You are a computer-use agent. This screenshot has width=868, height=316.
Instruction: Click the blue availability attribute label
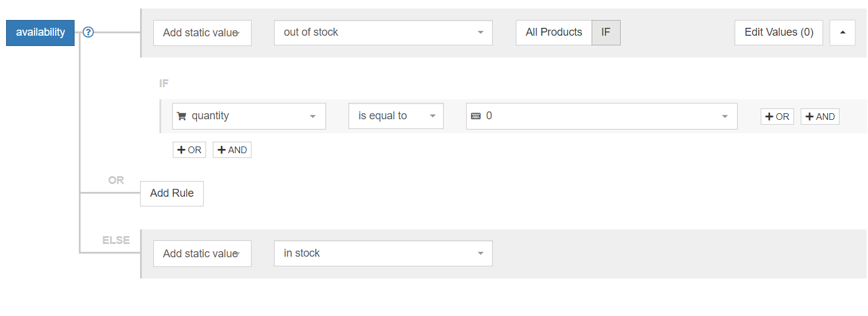tap(40, 33)
